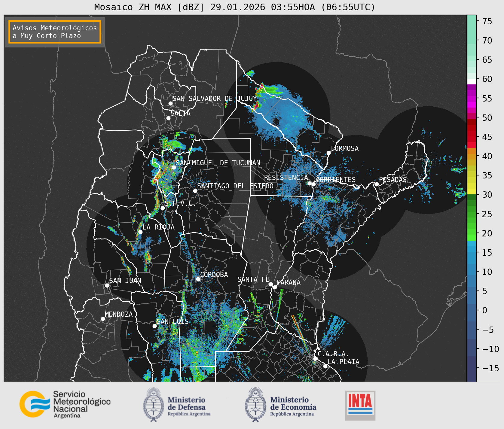The height and width of the screenshot is (429, 504).
Task: Click the C.A.B.A. city marker dot
Action: pos(315,358)
